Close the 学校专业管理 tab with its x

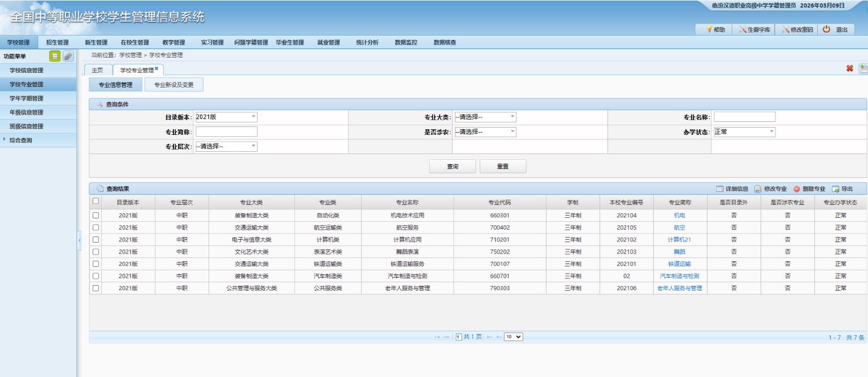coord(157,68)
